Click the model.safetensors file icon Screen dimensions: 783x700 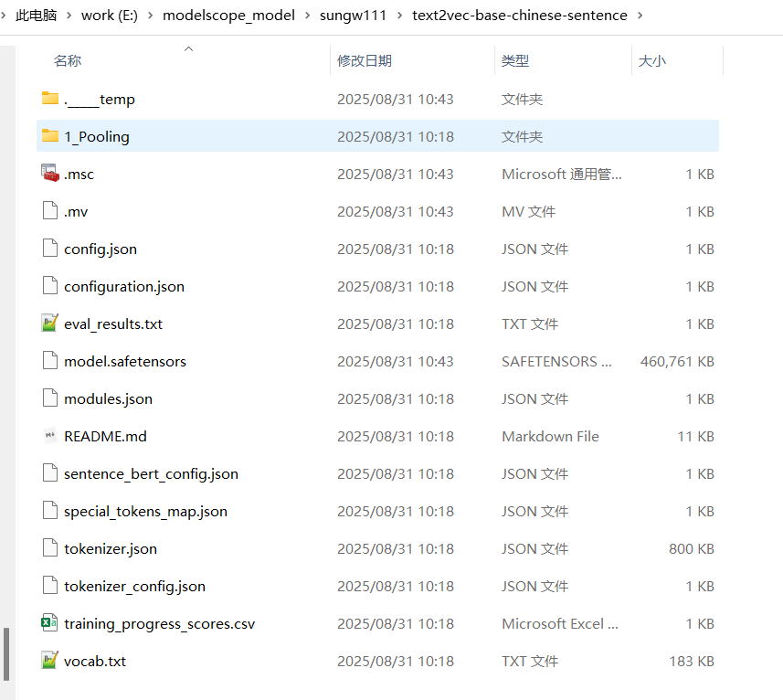tap(50, 360)
